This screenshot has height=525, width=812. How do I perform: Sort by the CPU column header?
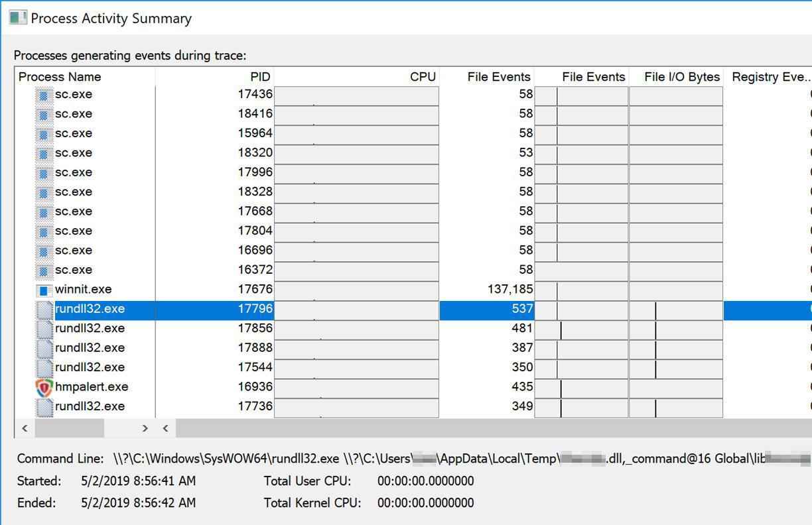click(x=356, y=77)
